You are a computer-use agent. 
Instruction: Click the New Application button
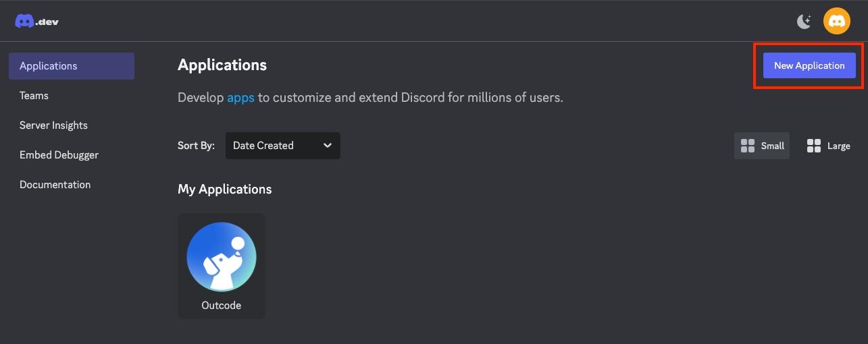[x=809, y=66]
